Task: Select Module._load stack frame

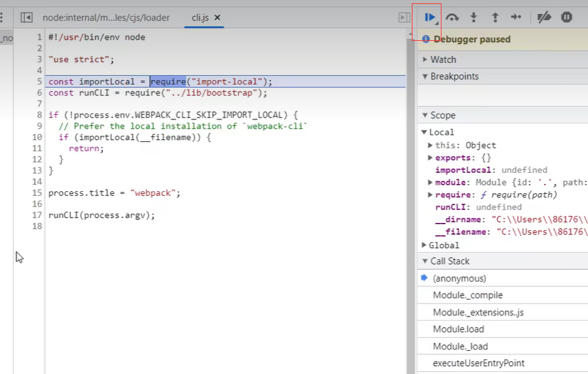Action: point(502,346)
